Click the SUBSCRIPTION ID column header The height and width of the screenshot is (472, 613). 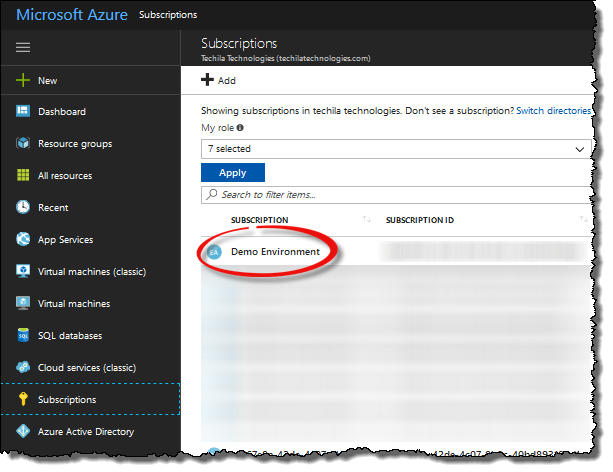tap(420, 220)
